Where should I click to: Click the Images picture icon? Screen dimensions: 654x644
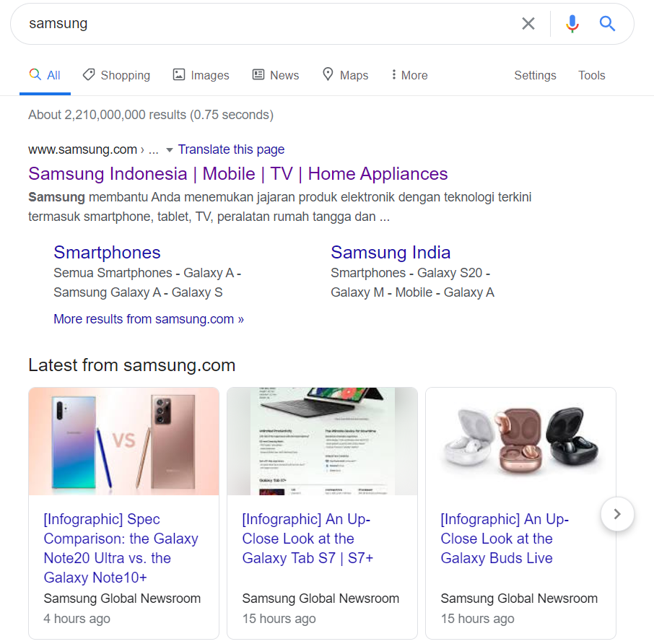179,74
